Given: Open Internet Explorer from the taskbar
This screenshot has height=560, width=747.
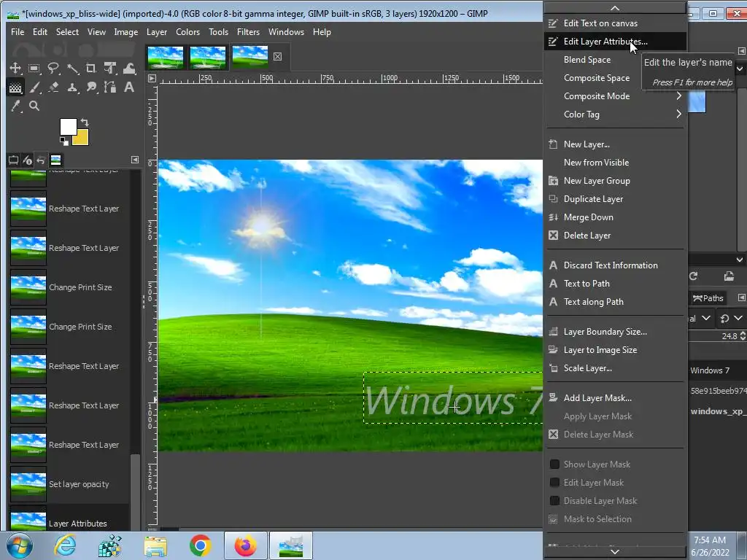Looking at the screenshot, I should (x=65, y=545).
